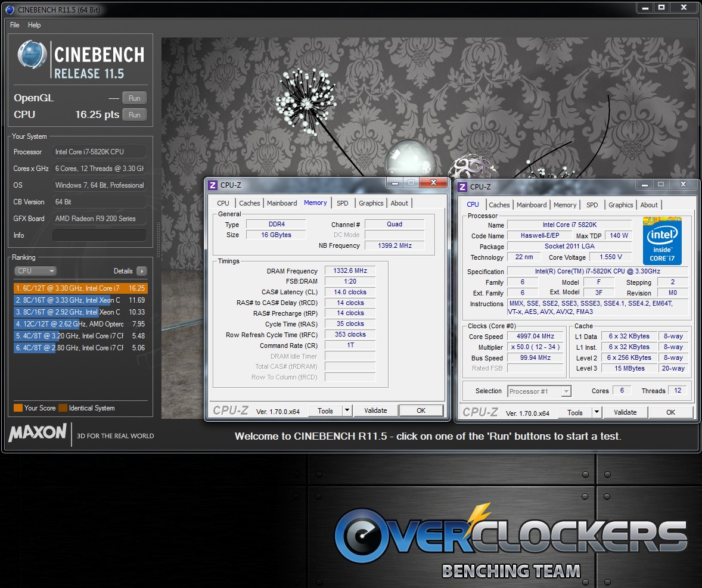
Task: Expand ranking Details arrow button
Action: pos(141,270)
